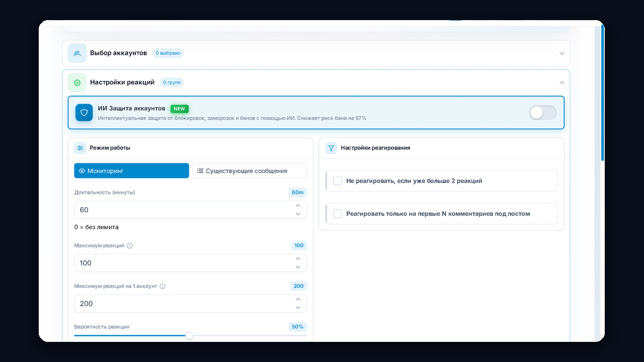Click the 50% probability badge
644x362 pixels.
tap(297, 327)
